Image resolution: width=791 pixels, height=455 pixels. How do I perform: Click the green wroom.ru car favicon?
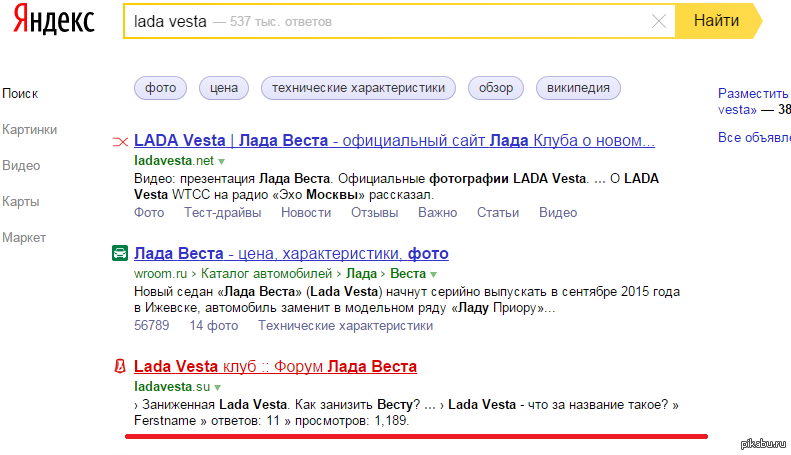click(x=119, y=253)
